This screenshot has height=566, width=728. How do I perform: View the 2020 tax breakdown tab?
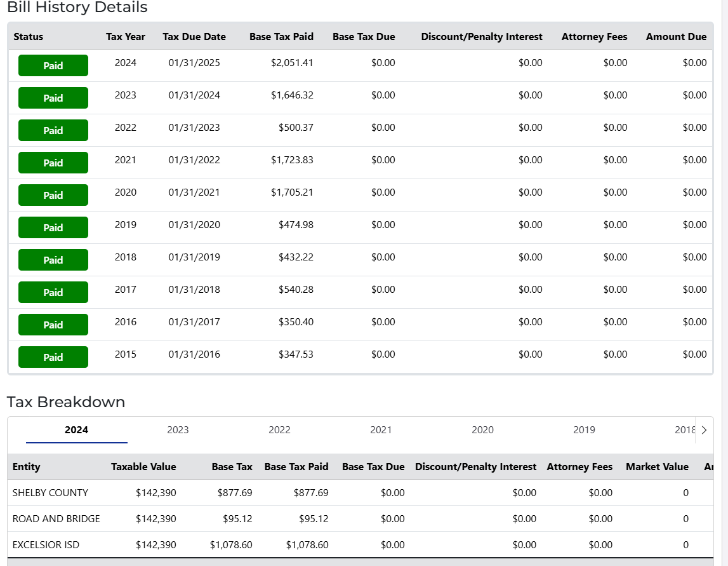(482, 430)
